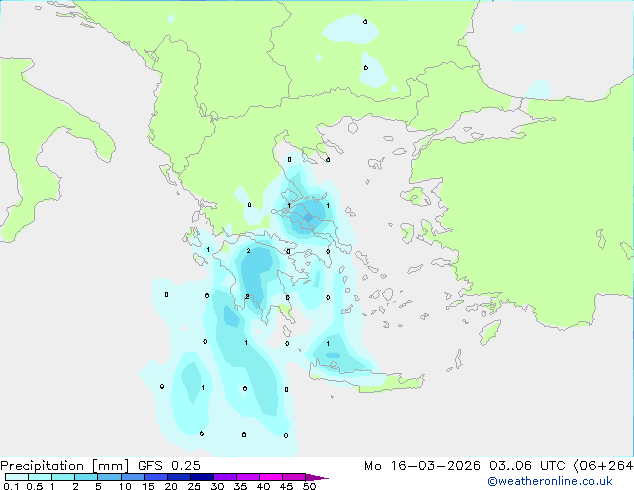Click the '0.1' legend scale label
The width and height of the screenshot is (634, 490).
pyautogui.click(x=11, y=486)
